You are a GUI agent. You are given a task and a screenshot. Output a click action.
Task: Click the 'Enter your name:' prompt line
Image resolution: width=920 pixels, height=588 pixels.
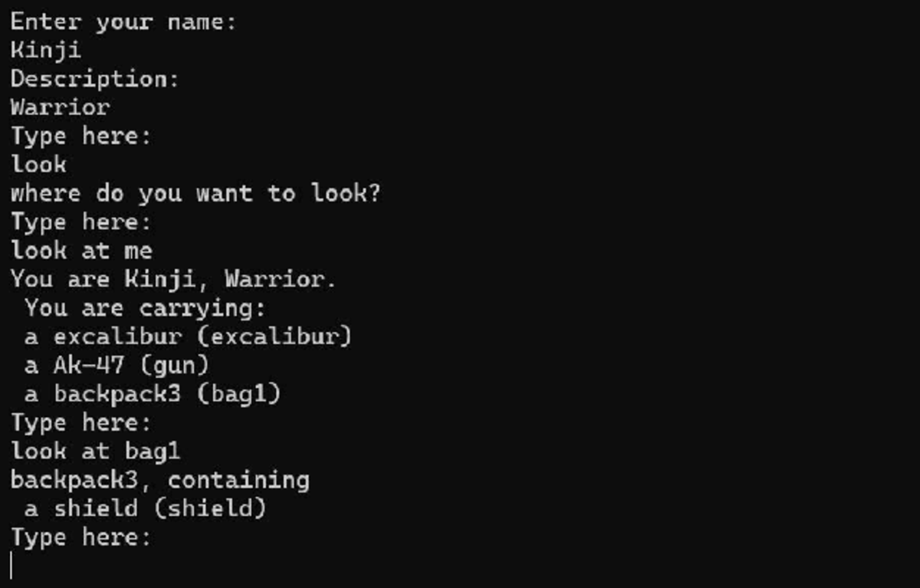click(x=123, y=21)
